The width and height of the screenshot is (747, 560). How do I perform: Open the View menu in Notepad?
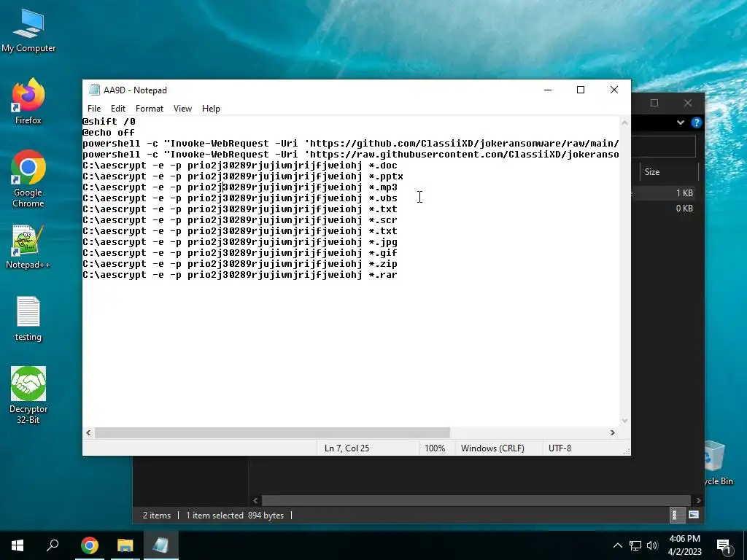(x=182, y=109)
